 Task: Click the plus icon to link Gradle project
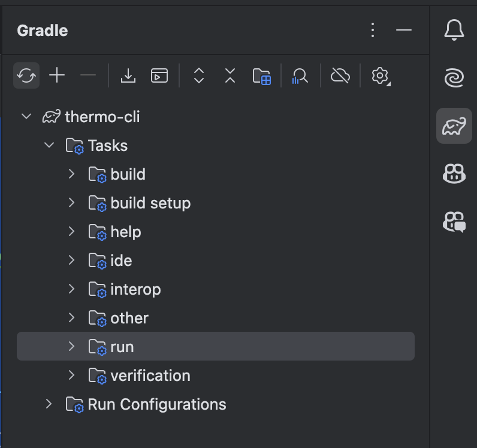(x=57, y=75)
